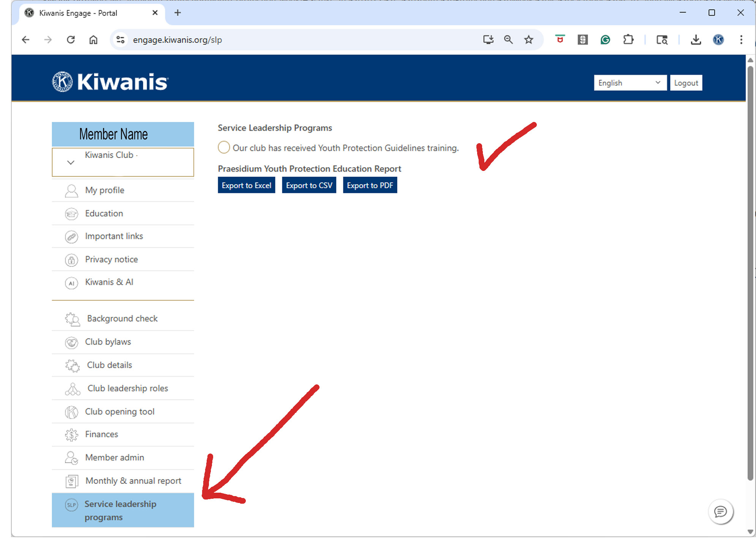
Task: Click the Export to PDF button
Action: click(x=370, y=185)
